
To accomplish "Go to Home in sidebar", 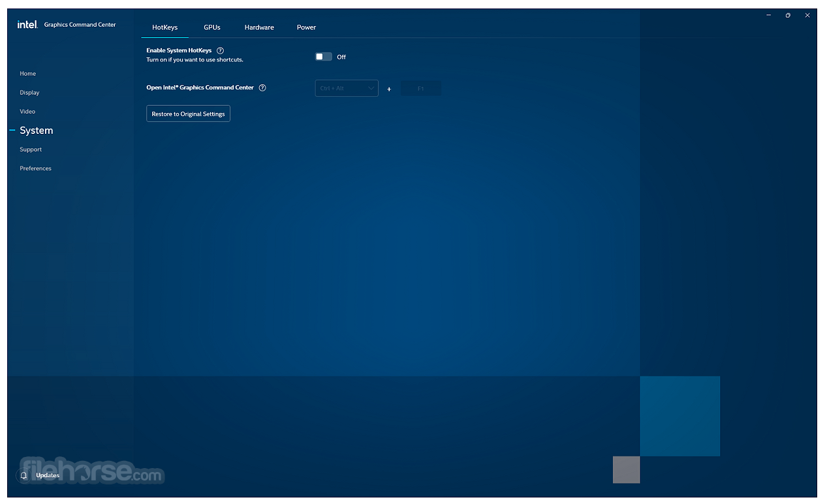I will pos(28,74).
